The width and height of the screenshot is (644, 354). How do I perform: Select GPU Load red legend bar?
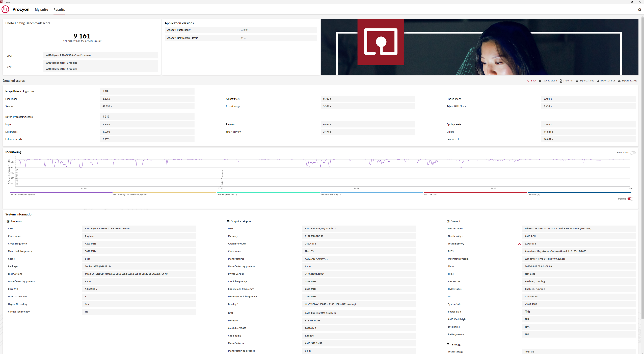point(475,192)
